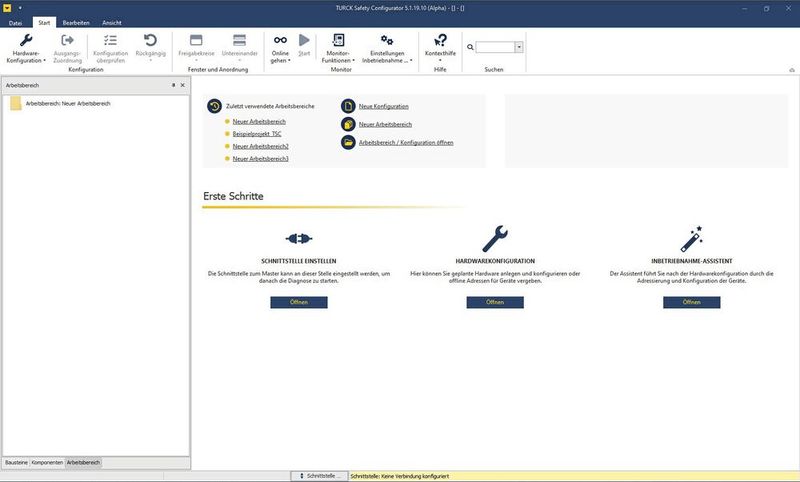This screenshot has height=482, width=800.
Task: Click the Schnittstelle status bar button
Action: [320, 476]
